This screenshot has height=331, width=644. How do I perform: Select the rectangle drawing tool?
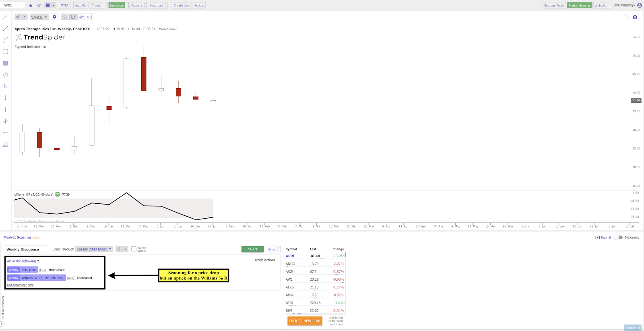coord(5,52)
